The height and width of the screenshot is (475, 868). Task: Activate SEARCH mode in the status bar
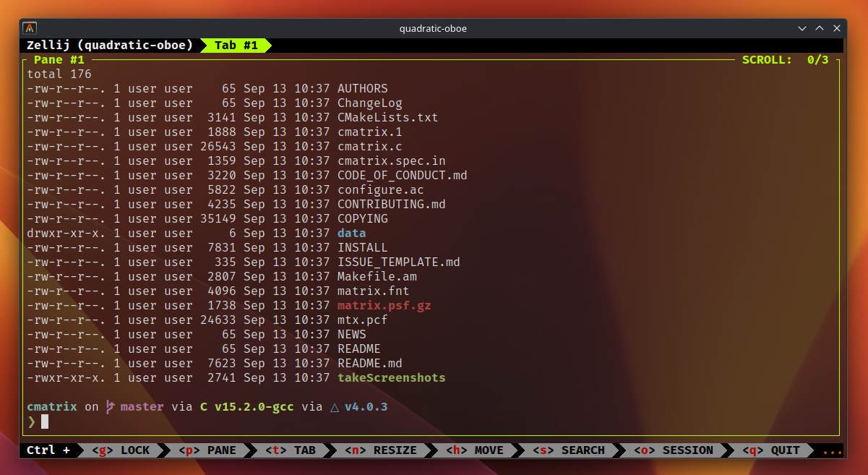coord(569,450)
